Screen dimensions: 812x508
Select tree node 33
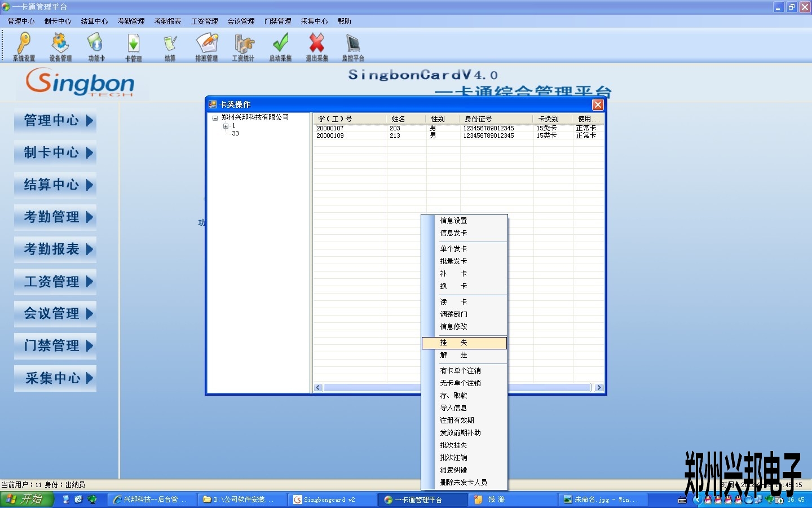tap(235, 133)
